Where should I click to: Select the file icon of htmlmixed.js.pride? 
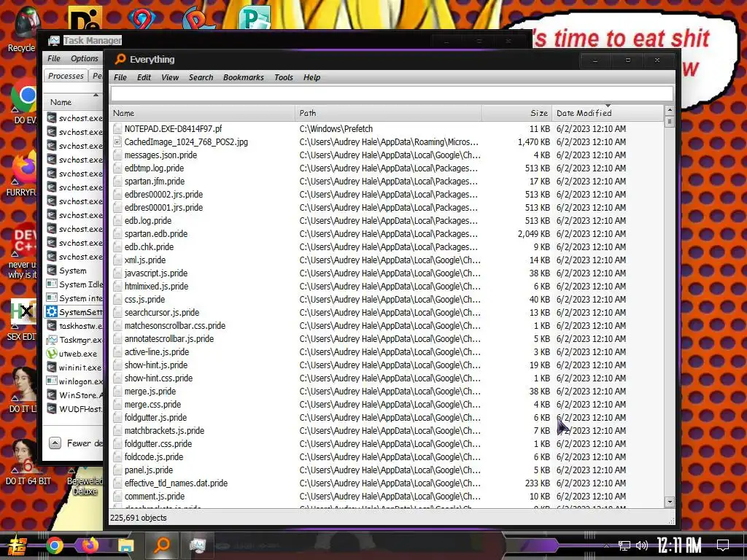[x=117, y=286]
